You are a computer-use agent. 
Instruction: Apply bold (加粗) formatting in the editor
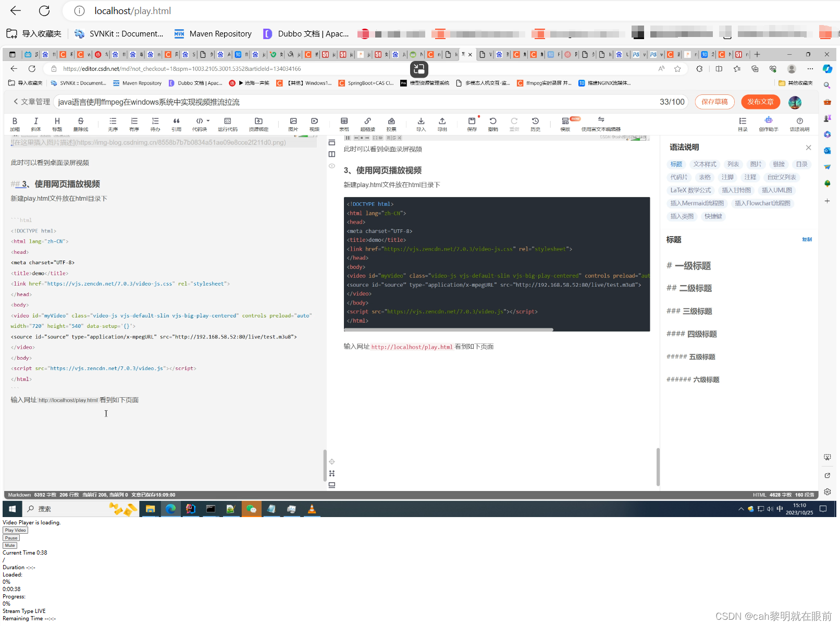click(15, 124)
